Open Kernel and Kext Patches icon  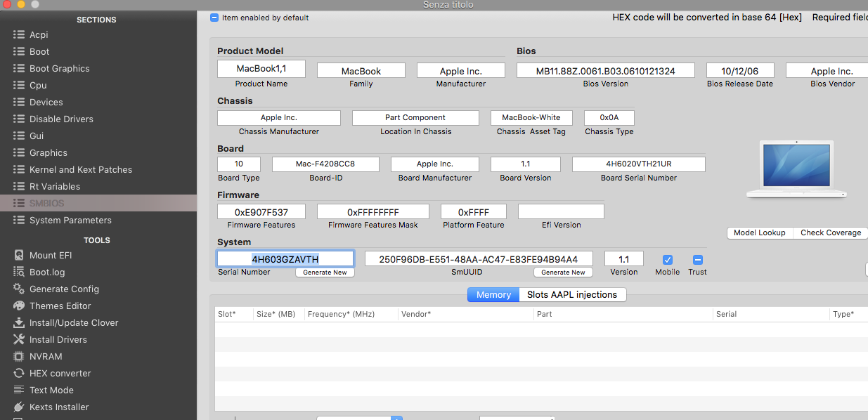(19, 169)
